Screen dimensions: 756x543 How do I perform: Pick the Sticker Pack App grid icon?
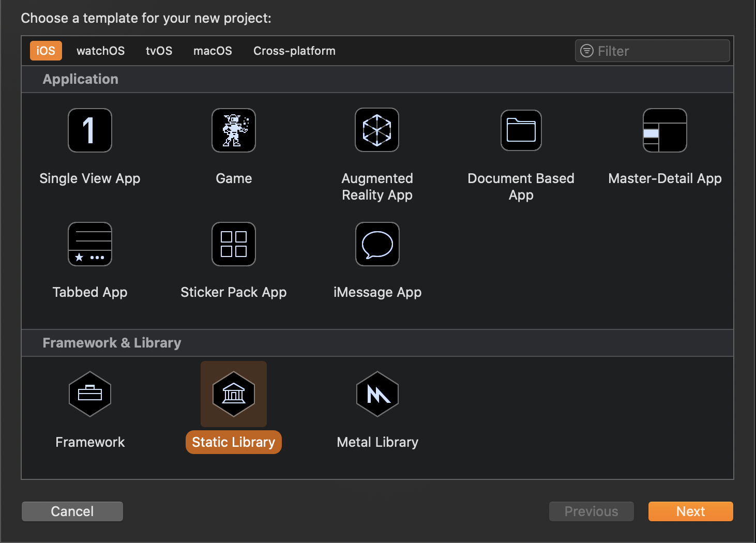[234, 244]
